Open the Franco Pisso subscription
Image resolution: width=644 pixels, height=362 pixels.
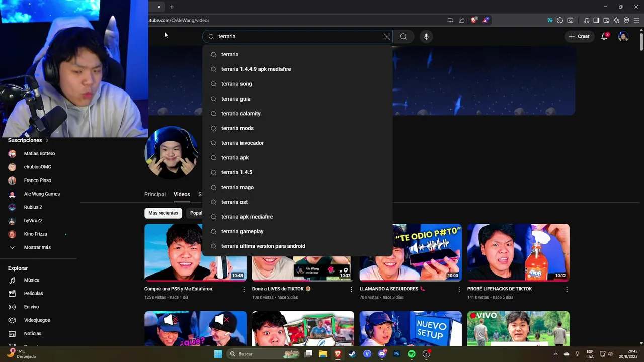click(39, 180)
